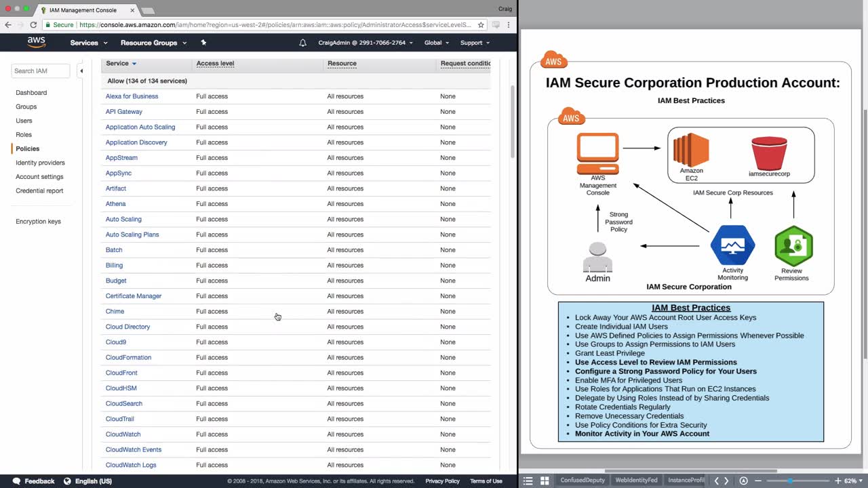Click the browser extension icon beside the star
Screen dimensions: 868x488
[496, 24]
